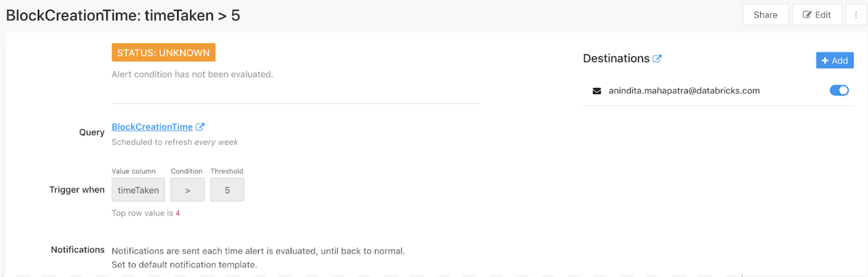Click the Threshold field showing 5
This screenshot has height=277, width=868.
pos(227,190)
